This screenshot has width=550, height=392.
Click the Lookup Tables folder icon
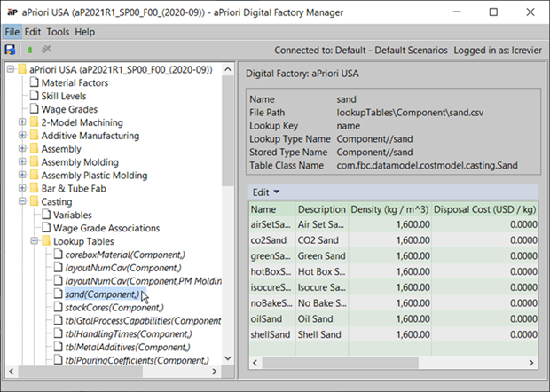click(x=46, y=241)
